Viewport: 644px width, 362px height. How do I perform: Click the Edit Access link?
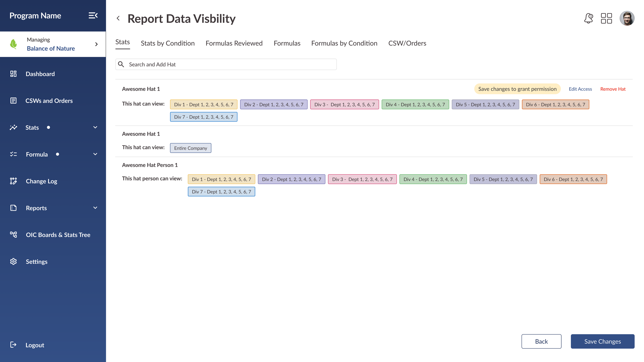[x=580, y=89]
